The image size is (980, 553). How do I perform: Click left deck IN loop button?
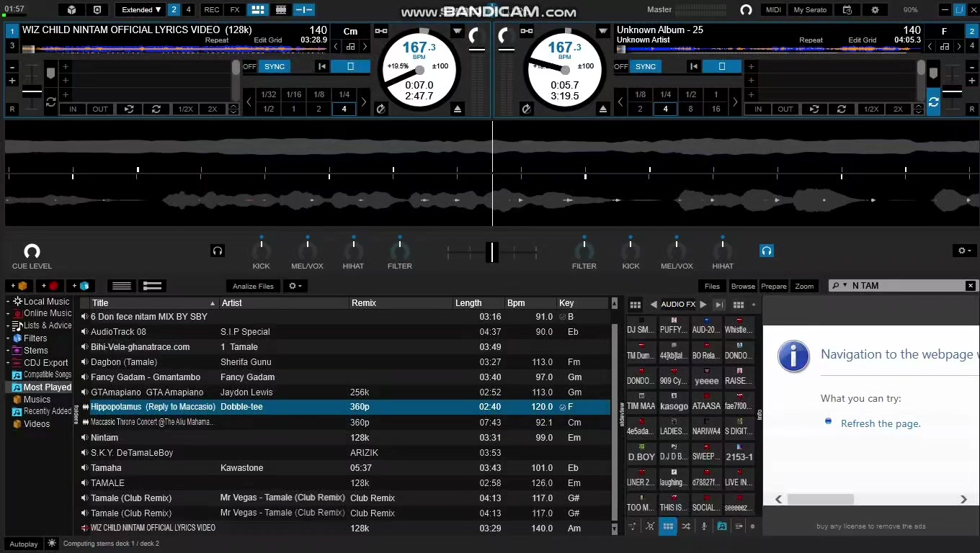73,109
